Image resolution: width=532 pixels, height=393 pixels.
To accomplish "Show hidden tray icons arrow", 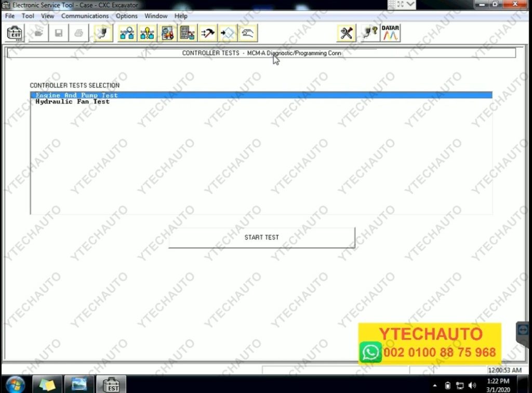I will pos(435,385).
